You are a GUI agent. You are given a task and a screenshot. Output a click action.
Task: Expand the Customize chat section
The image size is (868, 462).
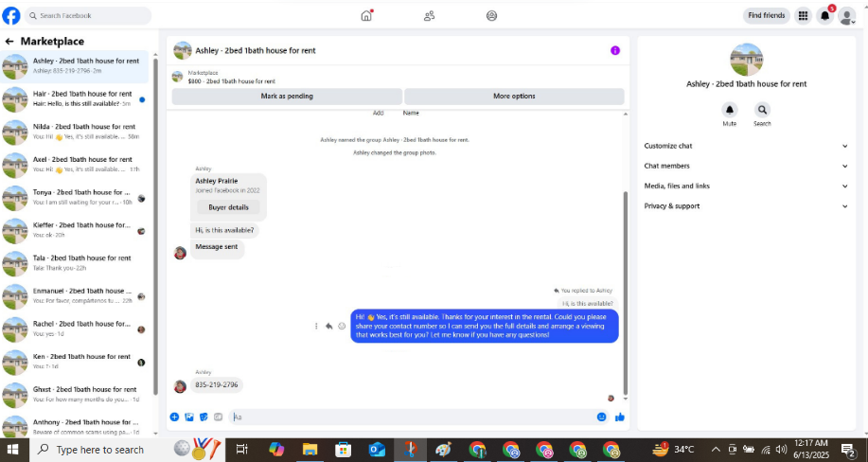745,146
